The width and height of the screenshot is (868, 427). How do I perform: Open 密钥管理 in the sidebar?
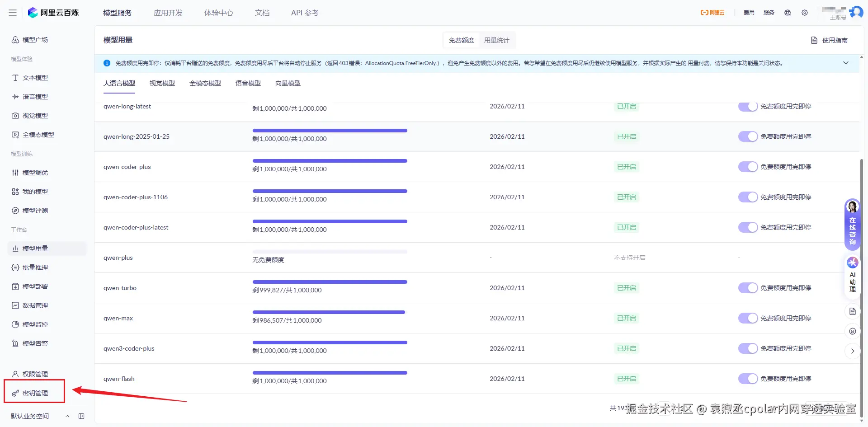pos(35,393)
